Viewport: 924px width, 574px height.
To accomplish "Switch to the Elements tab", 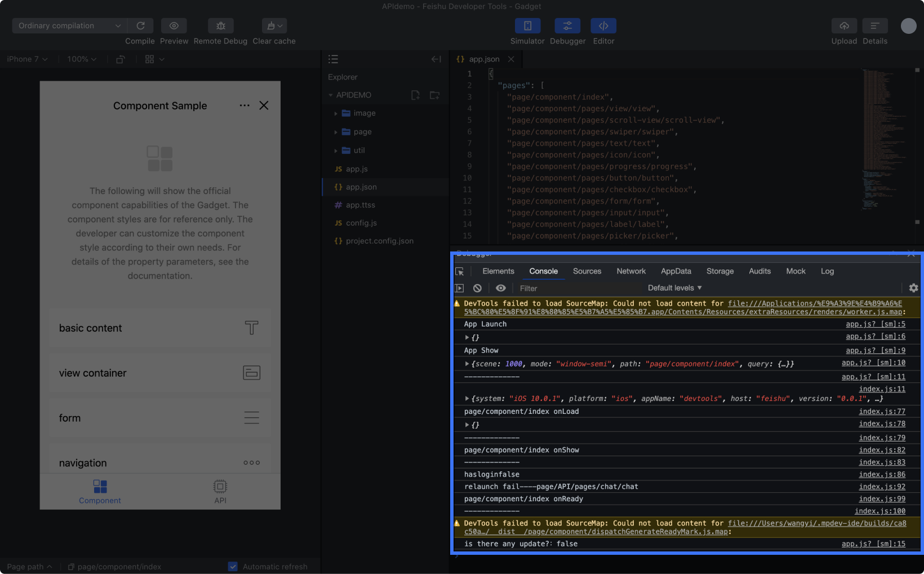I will [x=498, y=271].
